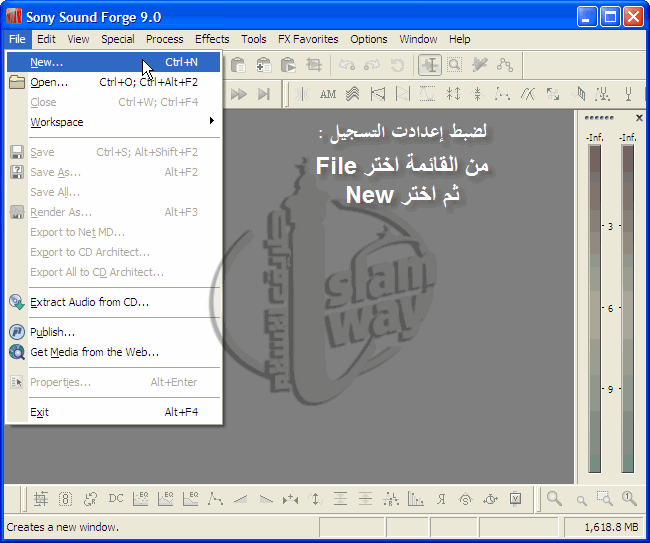
Task: Click the 'Creates a new window.' status text
Action: click(x=63, y=527)
